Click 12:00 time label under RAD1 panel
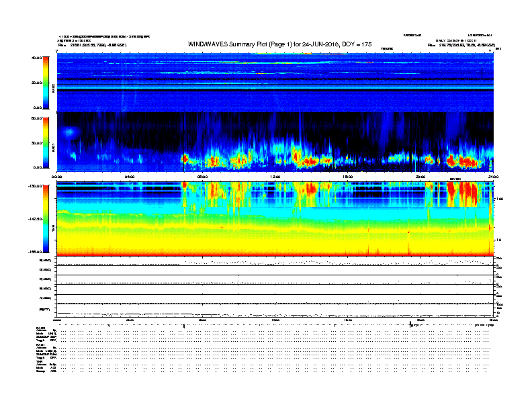Screen dimensions: 532x411 (x=275, y=177)
